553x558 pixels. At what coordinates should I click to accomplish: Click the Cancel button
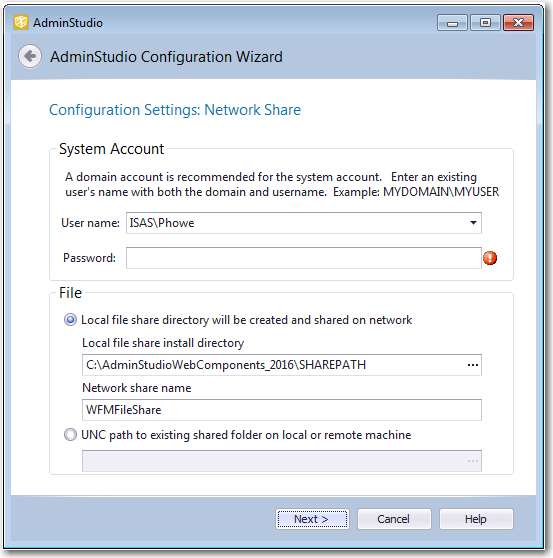tap(394, 519)
